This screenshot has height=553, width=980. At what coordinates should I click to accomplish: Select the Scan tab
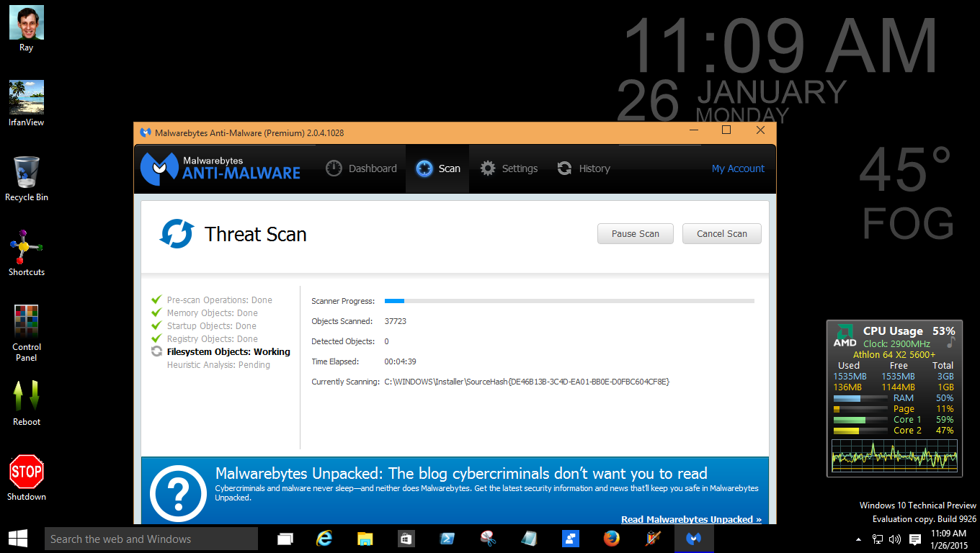tap(437, 168)
